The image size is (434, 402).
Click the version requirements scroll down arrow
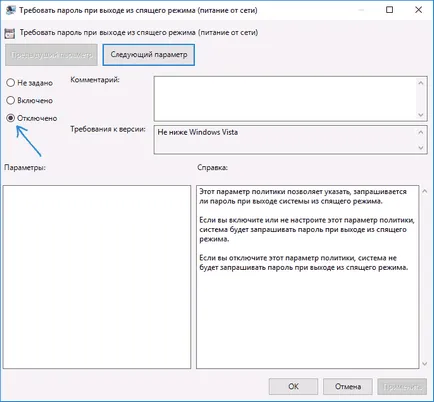coord(421,148)
